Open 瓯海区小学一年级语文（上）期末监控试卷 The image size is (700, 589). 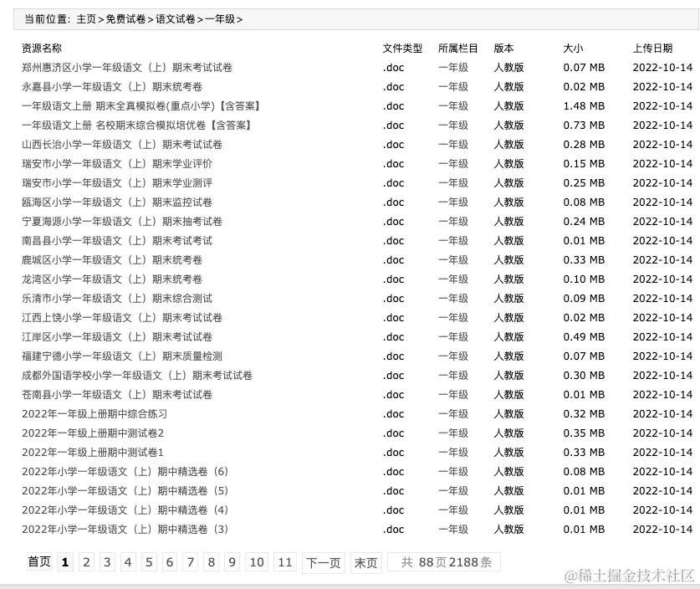(x=117, y=202)
